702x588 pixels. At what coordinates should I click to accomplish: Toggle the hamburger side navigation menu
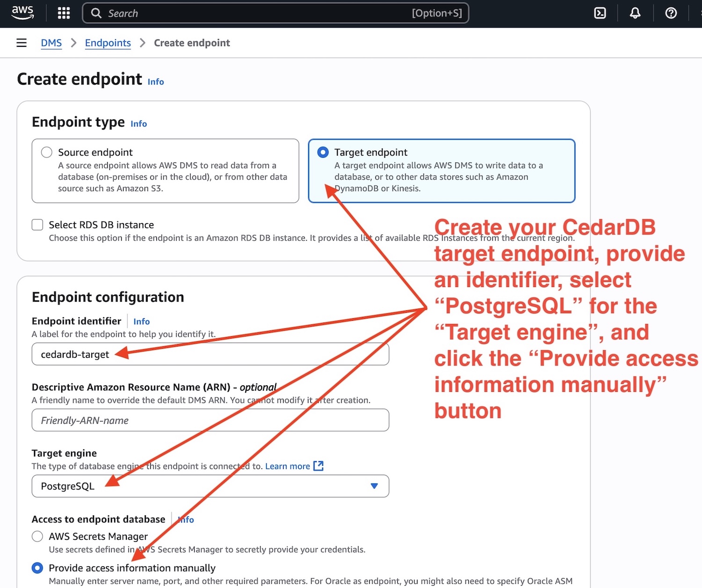click(22, 43)
